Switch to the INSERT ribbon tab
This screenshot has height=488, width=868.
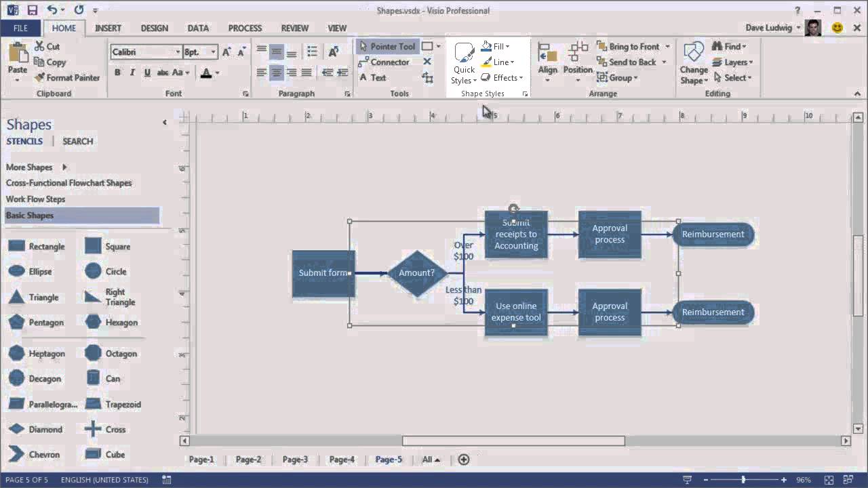[x=108, y=28]
